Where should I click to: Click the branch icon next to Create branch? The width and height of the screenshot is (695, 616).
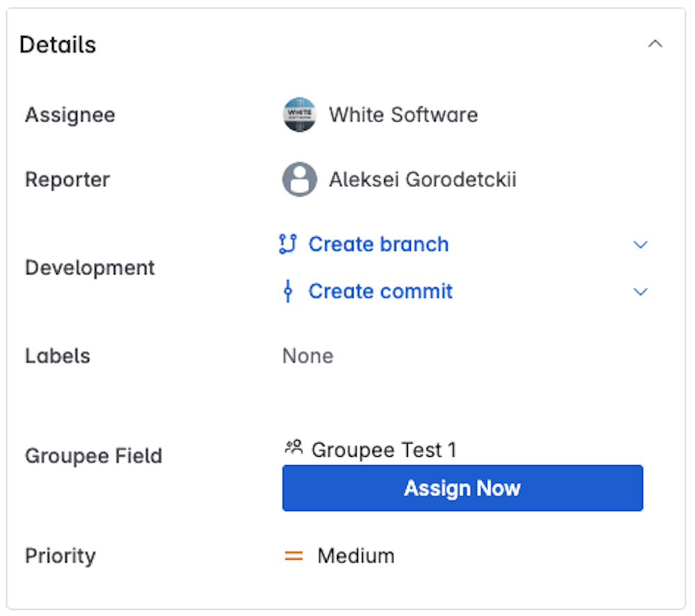click(288, 244)
